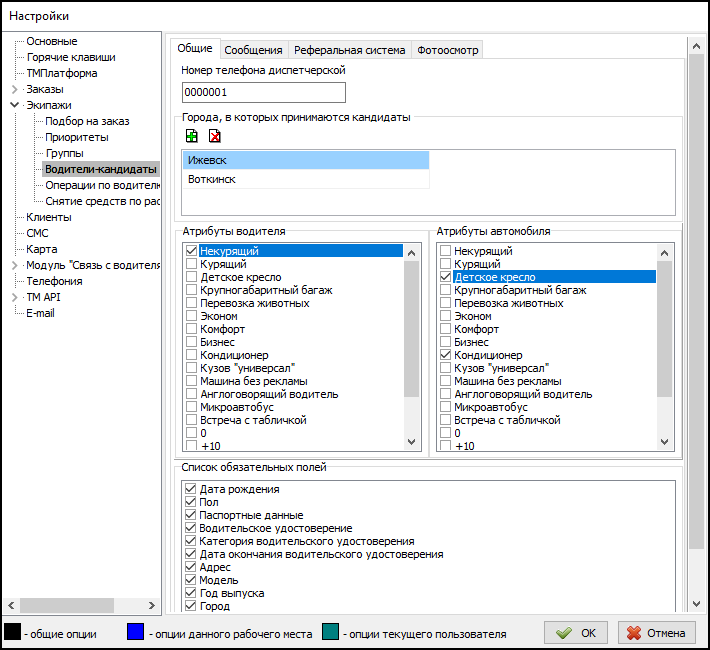Image resolution: width=710 pixels, height=650 pixels.
Task: Click the red delete city icon
Action: 214,136
